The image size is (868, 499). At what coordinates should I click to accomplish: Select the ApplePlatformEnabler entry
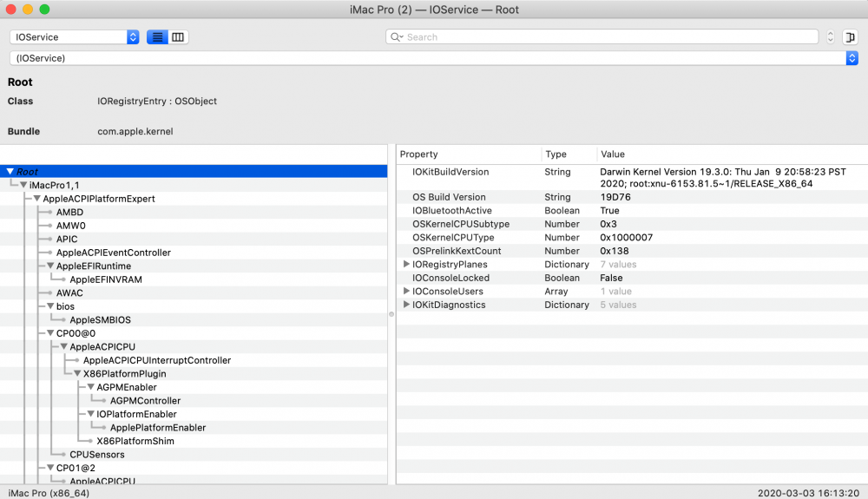[x=158, y=428]
